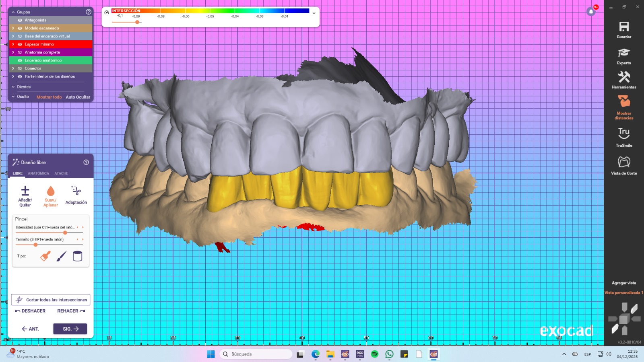Collapse the Grupos panel
Image resolution: width=644 pixels, height=362 pixels.
(13, 12)
